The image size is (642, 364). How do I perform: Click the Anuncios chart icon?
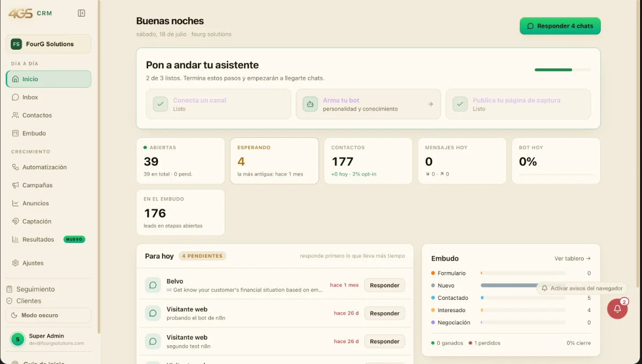pyautogui.click(x=16, y=204)
